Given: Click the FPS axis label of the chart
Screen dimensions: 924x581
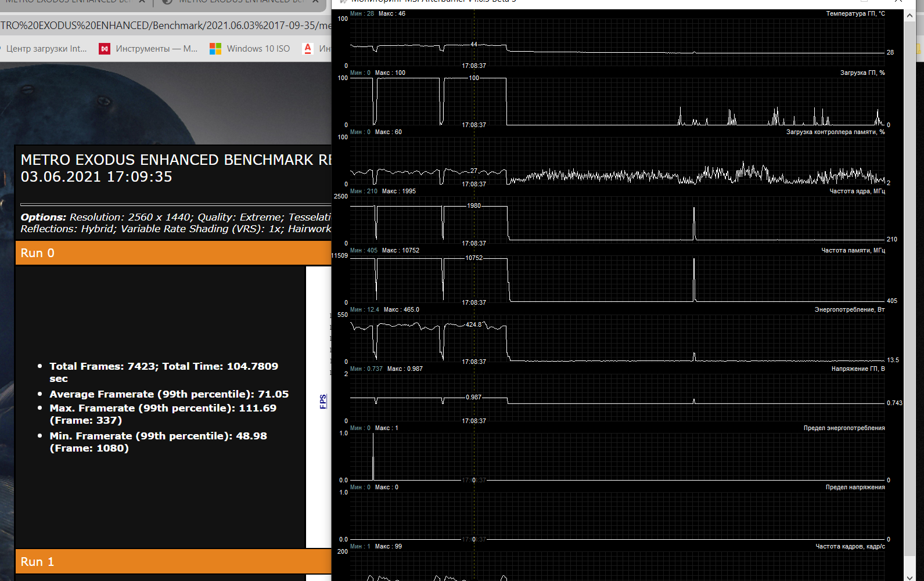Looking at the screenshot, I should [323, 401].
